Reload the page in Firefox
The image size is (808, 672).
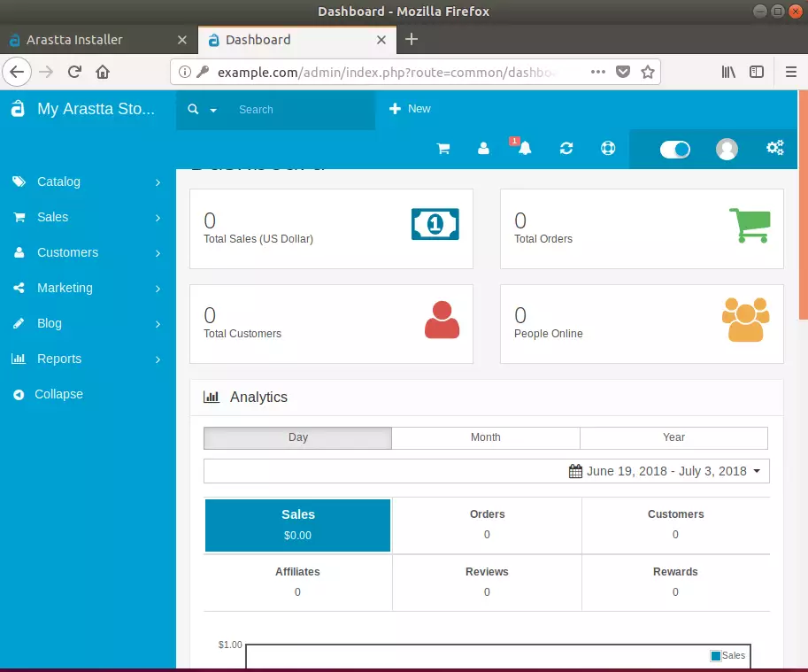pos(74,72)
